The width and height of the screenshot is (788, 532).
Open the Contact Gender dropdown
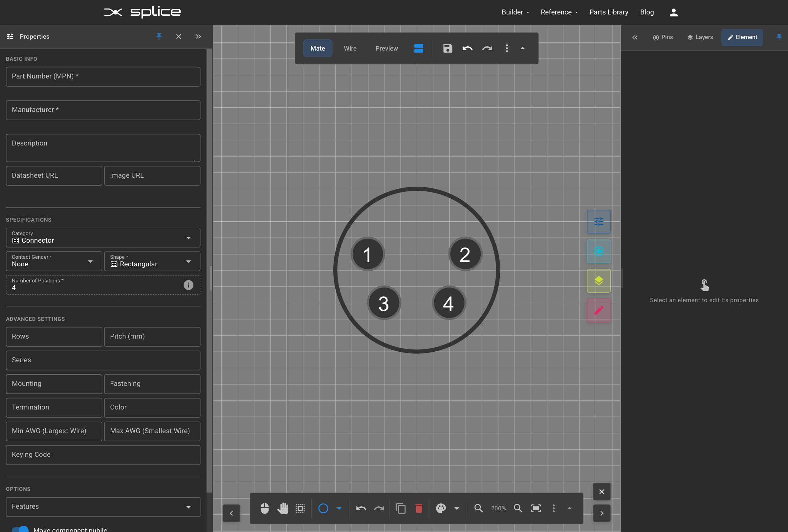(x=91, y=261)
